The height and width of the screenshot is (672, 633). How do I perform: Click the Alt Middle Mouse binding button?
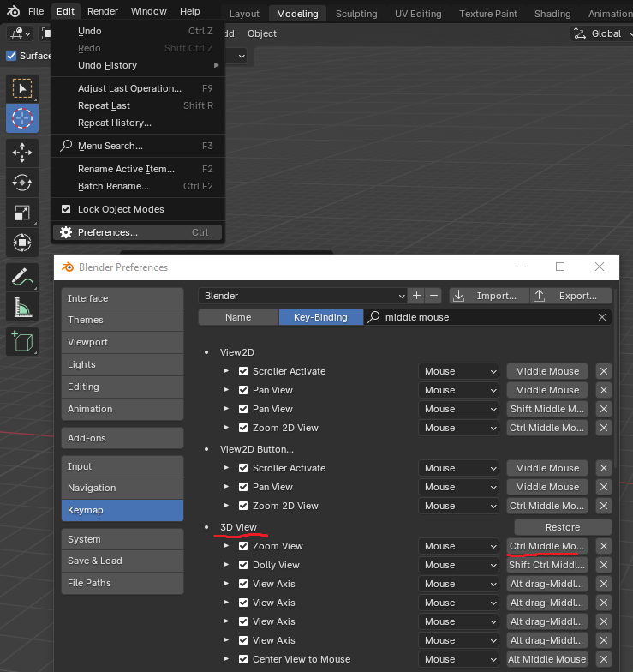coord(546,659)
